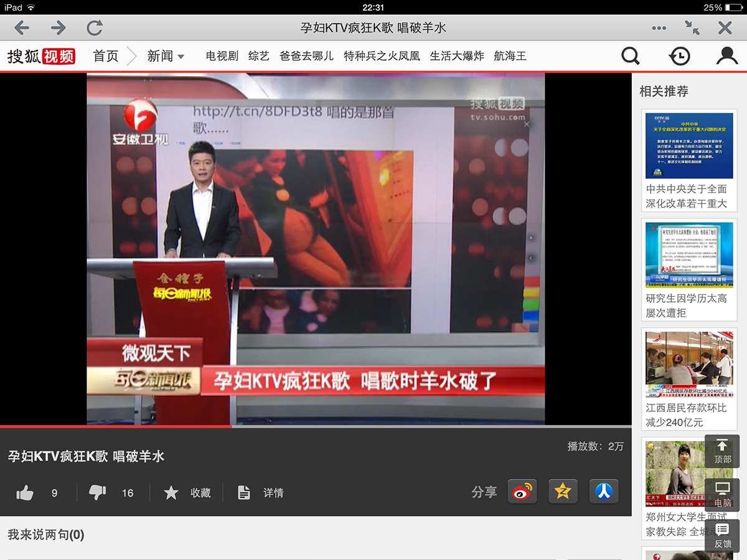Select the dislike count 16
The height and width of the screenshot is (560, 747).
[128, 493]
